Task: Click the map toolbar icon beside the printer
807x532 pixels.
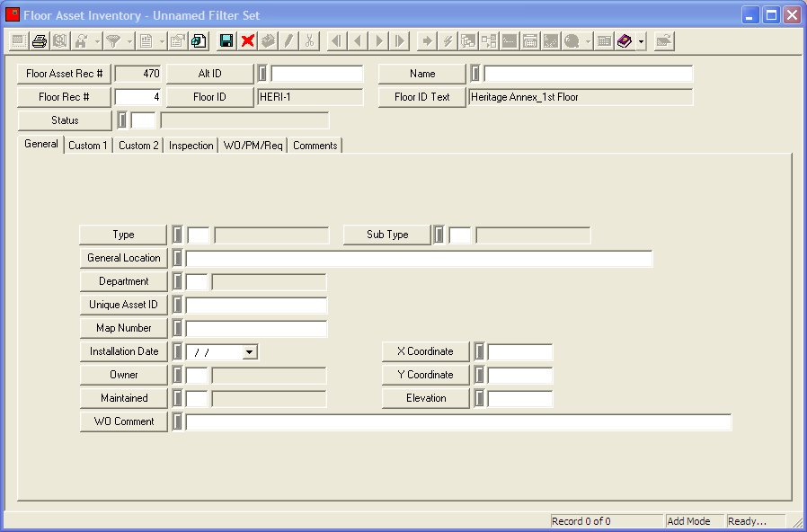Action: click(60, 41)
